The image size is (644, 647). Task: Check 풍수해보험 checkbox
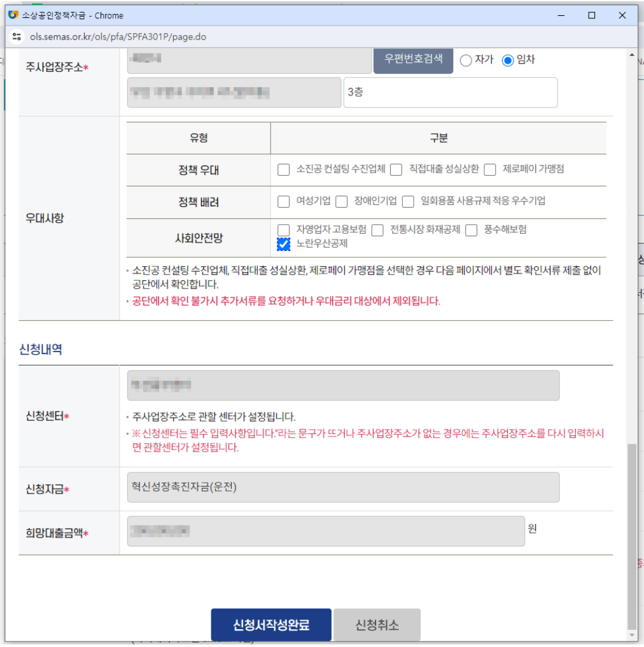coord(472,231)
